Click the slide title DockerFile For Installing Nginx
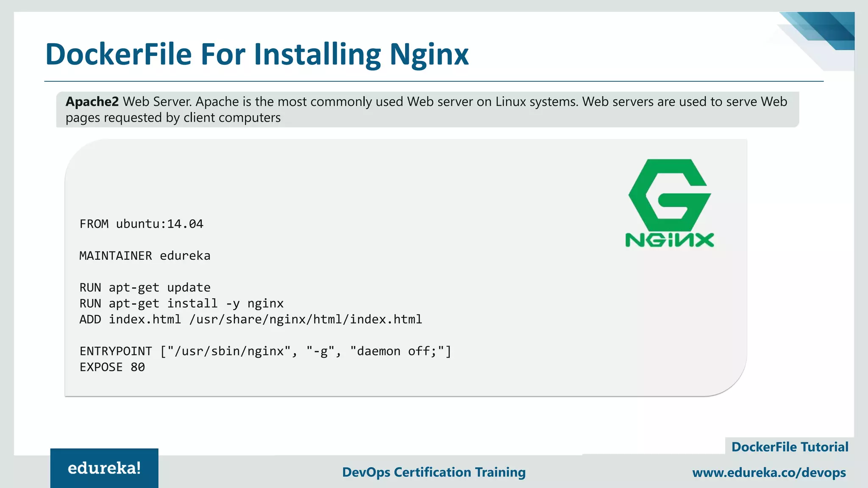Image resolution: width=868 pixels, height=488 pixels. 257,54
